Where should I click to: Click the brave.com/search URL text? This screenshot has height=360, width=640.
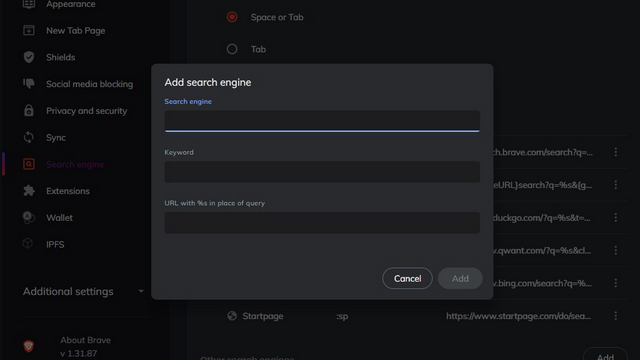tap(543, 152)
